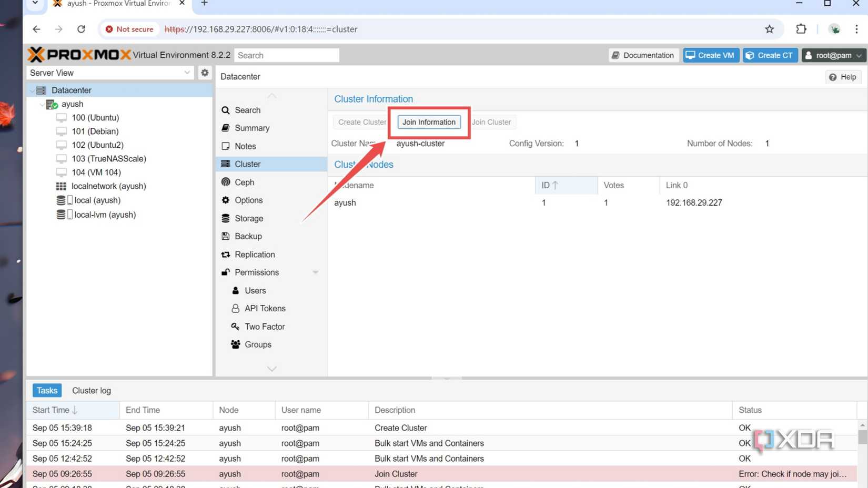Click the task log scrollbar
Viewport: 868px width, 488px height.
[x=862, y=436]
